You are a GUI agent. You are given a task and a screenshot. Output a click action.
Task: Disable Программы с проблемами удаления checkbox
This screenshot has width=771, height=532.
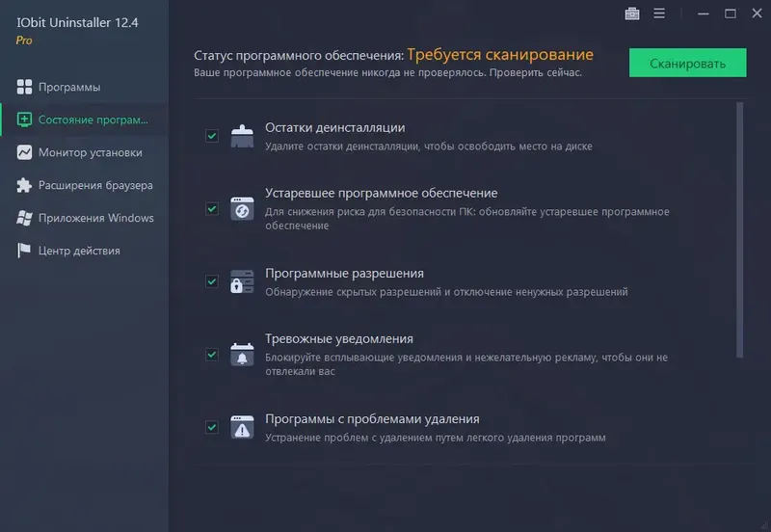pyautogui.click(x=212, y=427)
